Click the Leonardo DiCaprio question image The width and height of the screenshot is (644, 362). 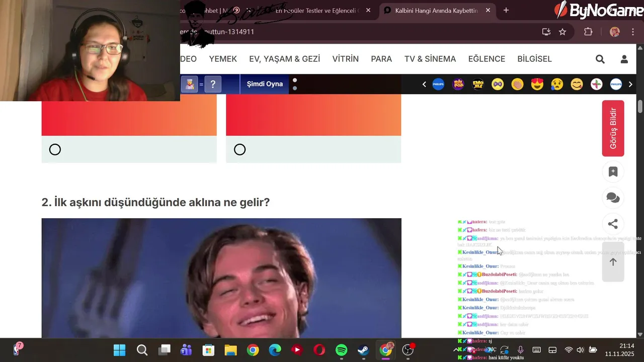[221, 278]
